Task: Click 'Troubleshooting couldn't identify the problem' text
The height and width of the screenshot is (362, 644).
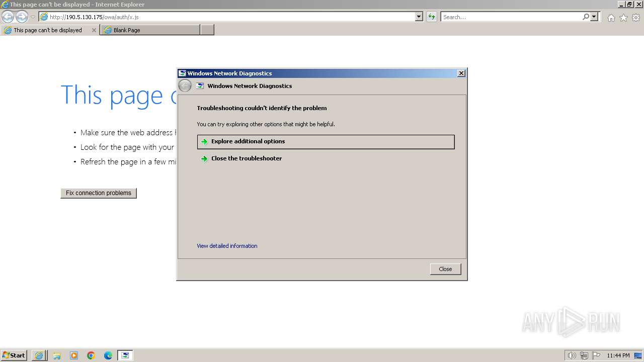Action: point(262,108)
